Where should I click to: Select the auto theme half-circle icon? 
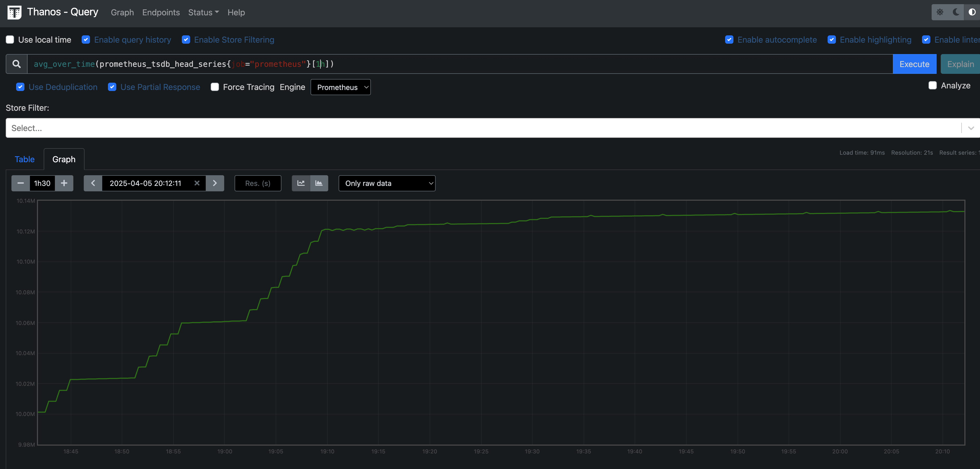[x=972, y=12]
